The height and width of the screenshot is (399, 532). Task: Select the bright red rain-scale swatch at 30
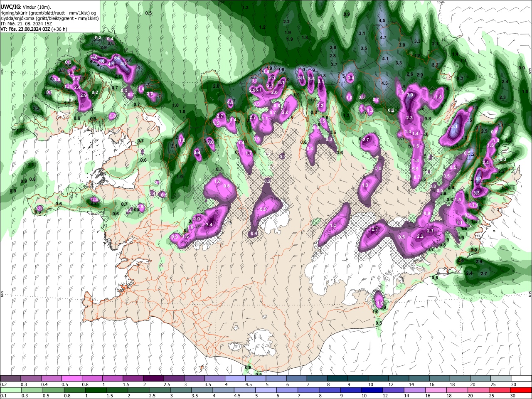(521, 390)
